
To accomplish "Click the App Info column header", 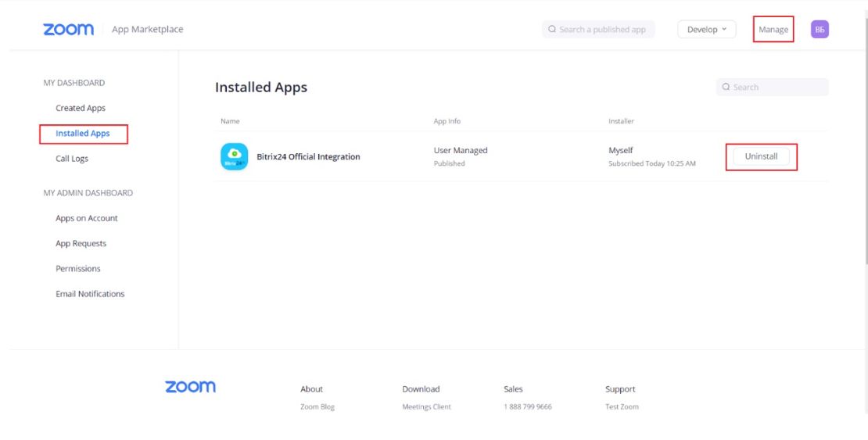I will 447,121.
